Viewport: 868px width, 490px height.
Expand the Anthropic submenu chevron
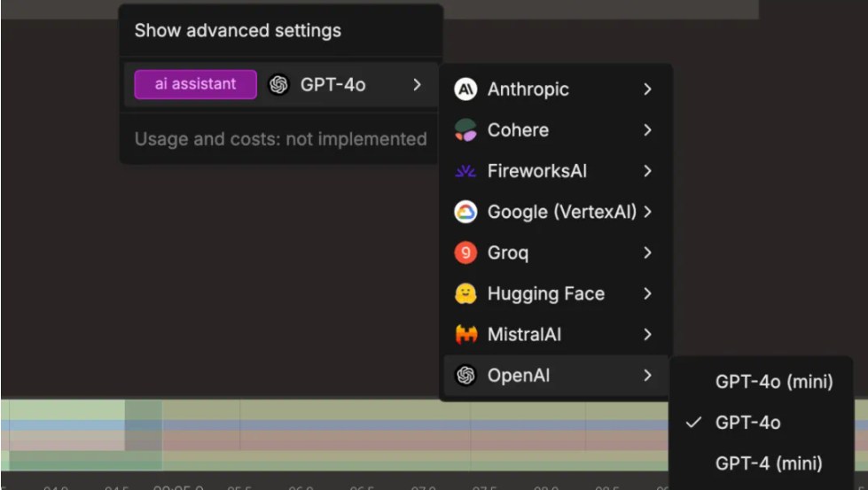point(648,89)
